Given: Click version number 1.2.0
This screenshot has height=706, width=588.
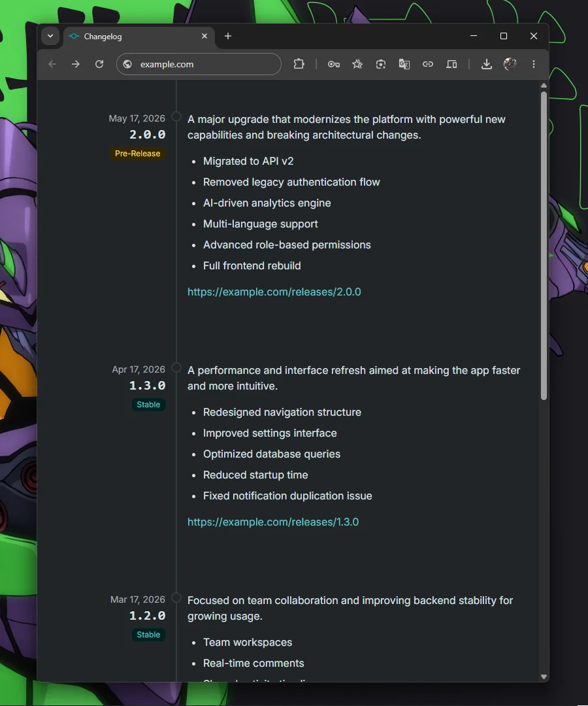Looking at the screenshot, I should (148, 616).
